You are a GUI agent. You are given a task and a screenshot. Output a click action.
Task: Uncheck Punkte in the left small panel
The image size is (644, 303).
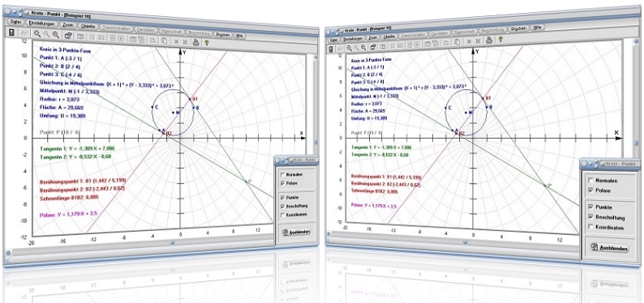(281, 197)
